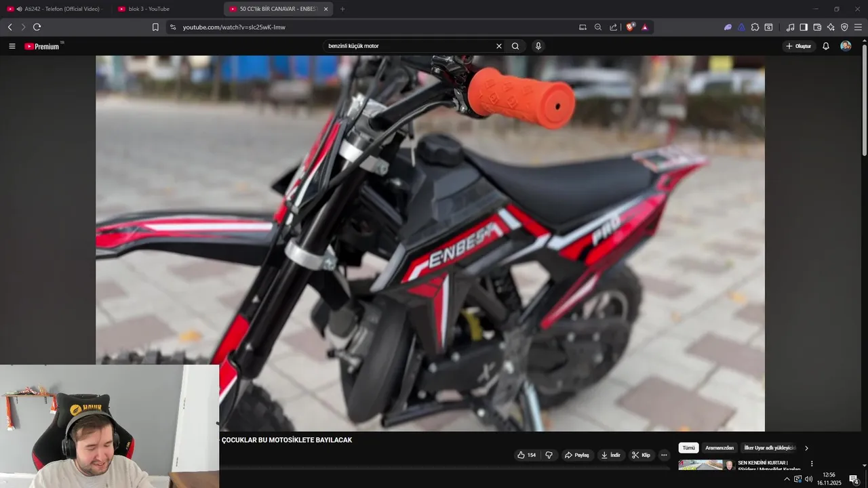Show next filter chips with arrow
This screenshot has width=868, height=488.
click(x=806, y=448)
